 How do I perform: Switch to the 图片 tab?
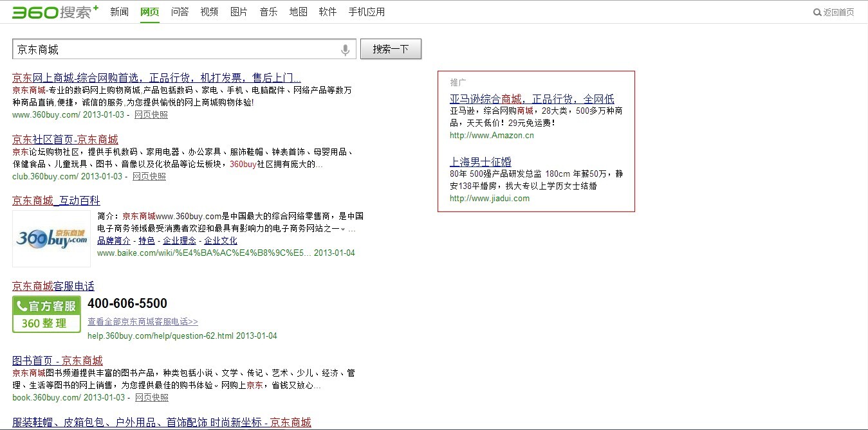click(239, 12)
